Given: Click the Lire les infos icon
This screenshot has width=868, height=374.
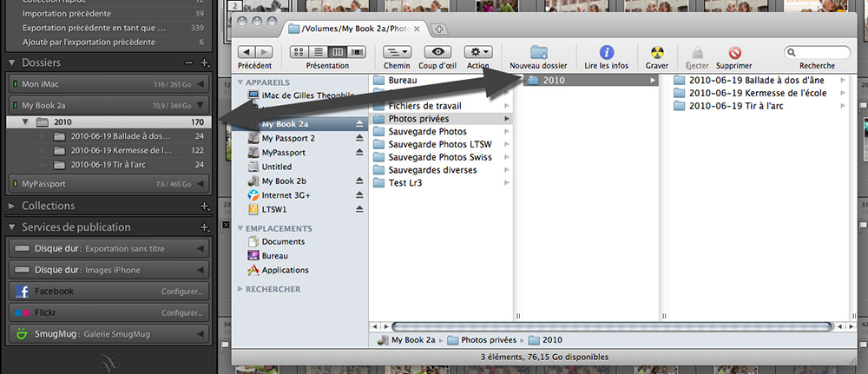Looking at the screenshot, I should (607, 53).
